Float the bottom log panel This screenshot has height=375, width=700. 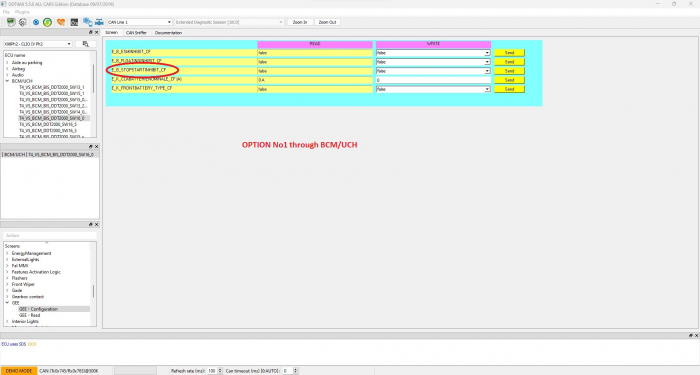[x=691, y=335]
